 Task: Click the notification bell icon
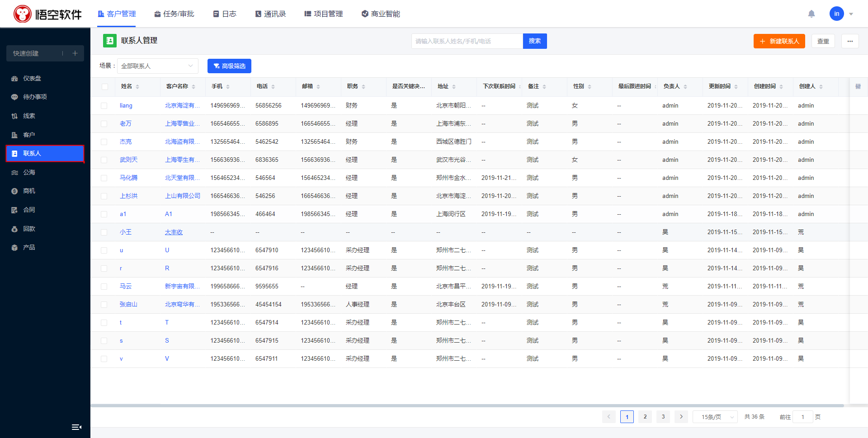[811, 14]
